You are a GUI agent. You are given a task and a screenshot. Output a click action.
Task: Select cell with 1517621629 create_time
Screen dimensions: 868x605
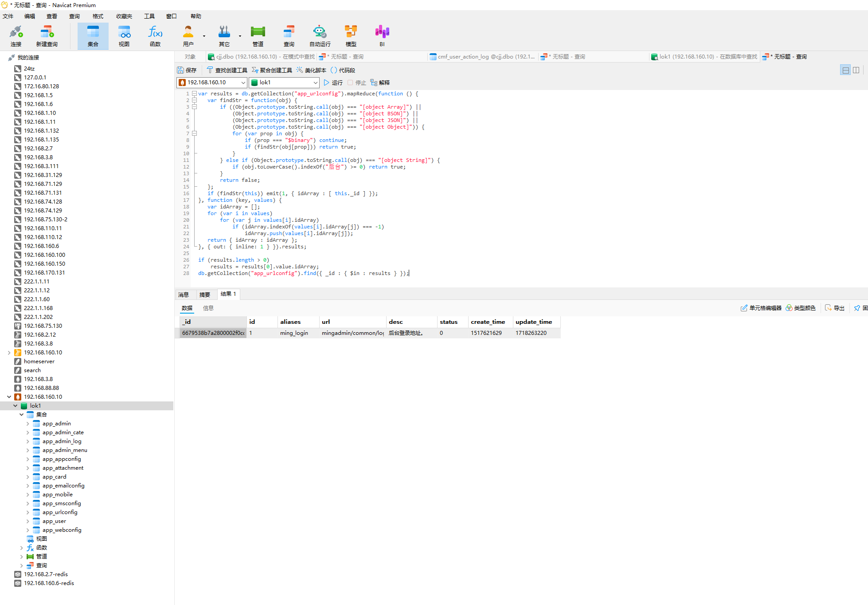point(490,333)
